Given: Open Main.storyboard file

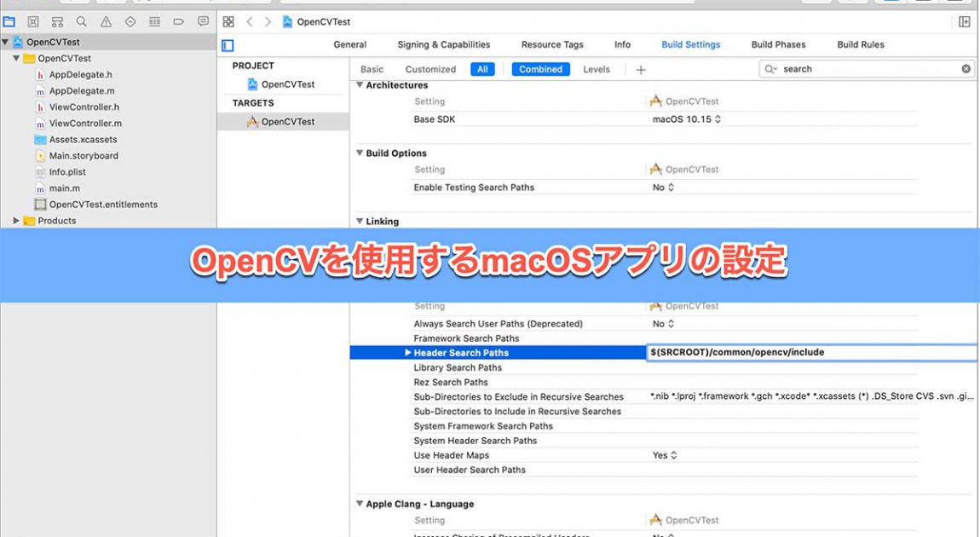Looking at the screenshot, I should [x=76, y=156].
